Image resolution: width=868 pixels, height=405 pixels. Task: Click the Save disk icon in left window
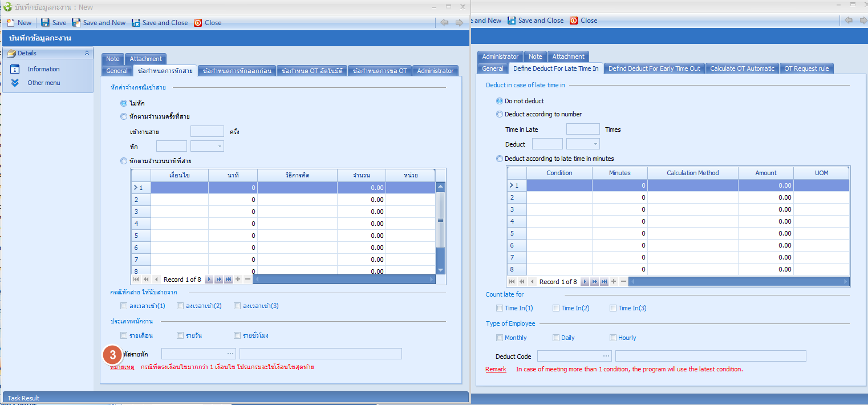[45, 23]
